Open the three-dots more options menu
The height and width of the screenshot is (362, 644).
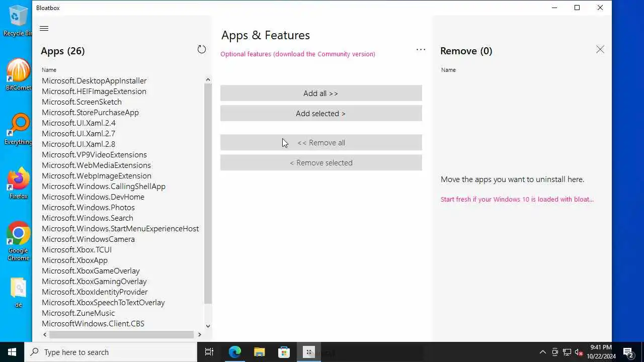coord(421,49)
